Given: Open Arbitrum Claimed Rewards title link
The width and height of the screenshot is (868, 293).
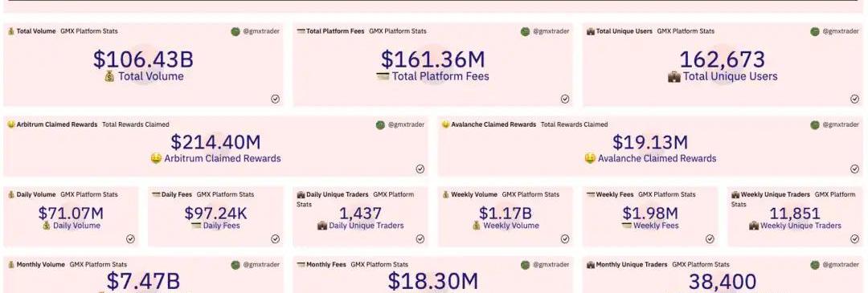Looking at the screenshot, I should (x=57, y=125).
